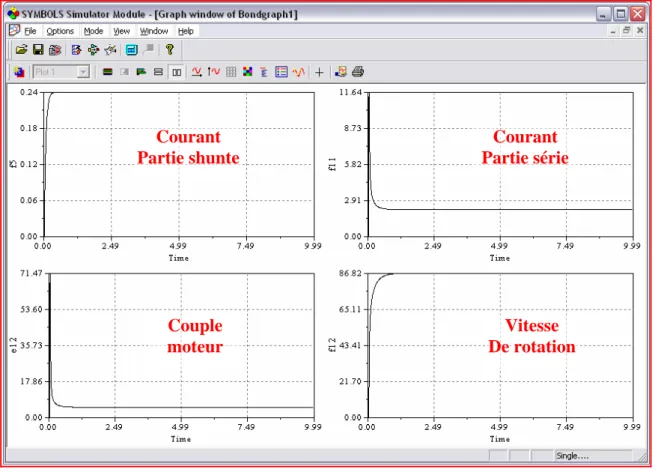Click the greyed-out flag icon
655x469 pixels.
click(149, 50)
